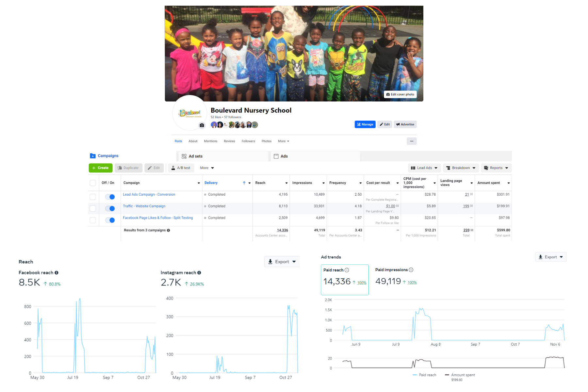
Task: Expand the Campaign column header dropdown
Action: coord(199,183)
